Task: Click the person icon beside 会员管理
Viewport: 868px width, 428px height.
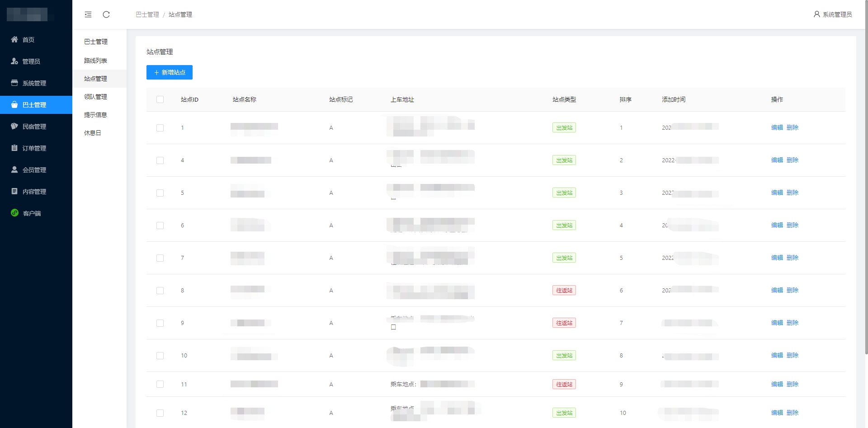Action: pyautogui.click(x=14, y=169)
